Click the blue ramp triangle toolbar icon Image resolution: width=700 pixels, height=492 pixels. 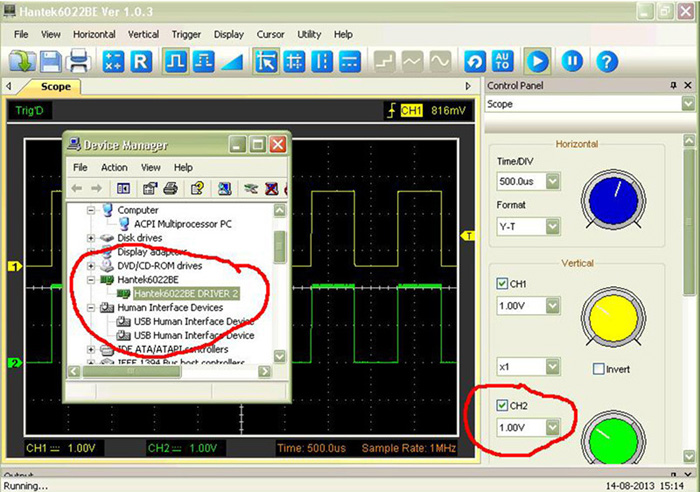pos(232,61)
